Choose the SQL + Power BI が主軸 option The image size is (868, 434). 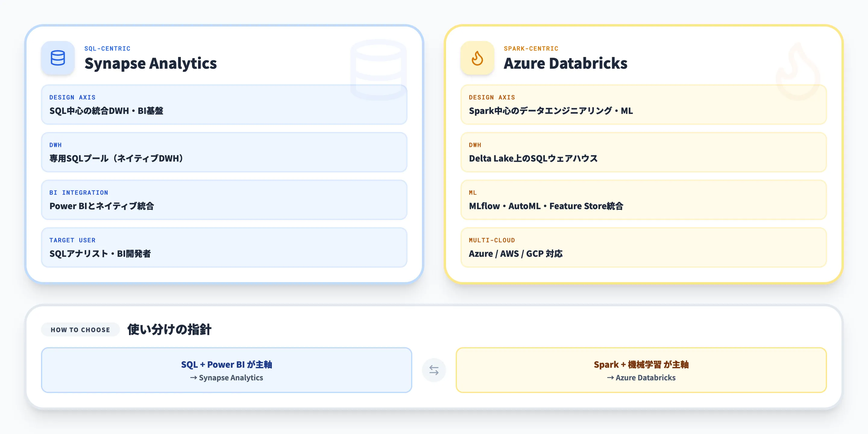click(226, 370)
